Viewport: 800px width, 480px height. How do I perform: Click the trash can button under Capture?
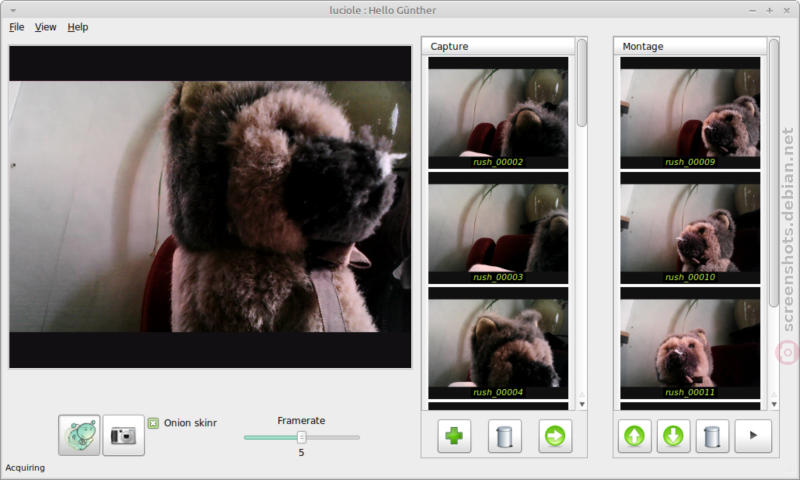click(505, 436)
